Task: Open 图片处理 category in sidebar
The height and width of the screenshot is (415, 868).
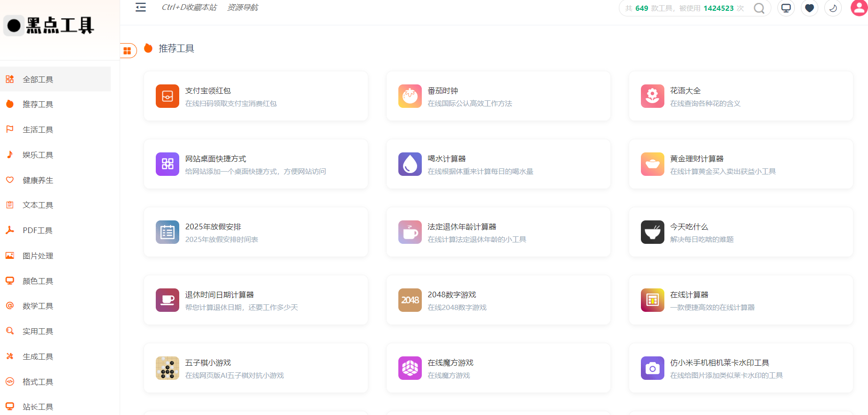Action: pos(38,256)
